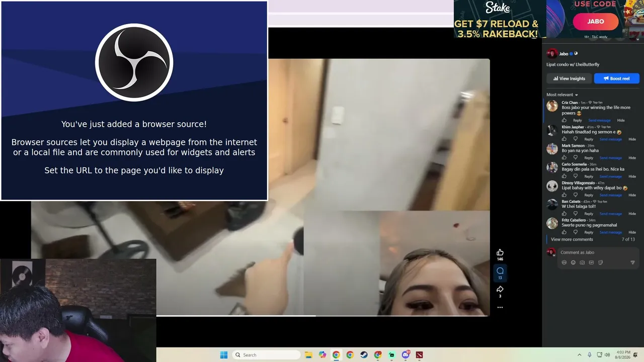Dislike Dinsoy Villagonzalo's comment
This screenshot has height=362, width=644.
[575, 195]
